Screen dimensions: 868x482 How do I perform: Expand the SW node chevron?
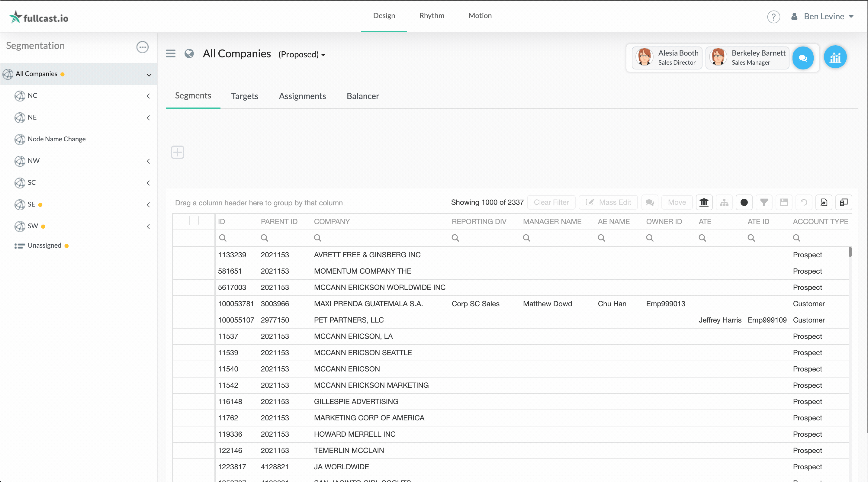click(x=148, y=226)
